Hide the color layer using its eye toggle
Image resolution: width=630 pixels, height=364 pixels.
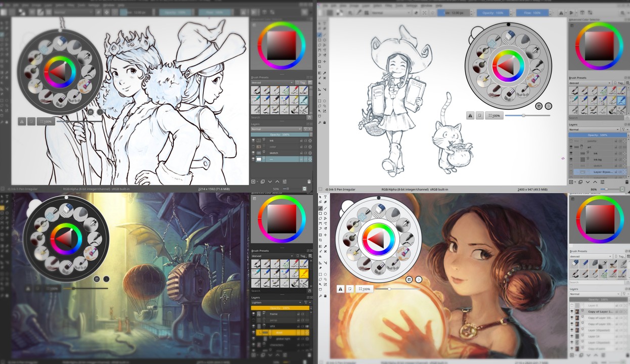click(253, 147)
